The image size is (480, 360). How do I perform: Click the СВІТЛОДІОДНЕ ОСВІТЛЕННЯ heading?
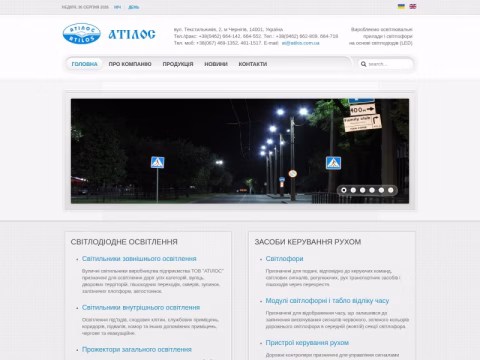(124, 242)
